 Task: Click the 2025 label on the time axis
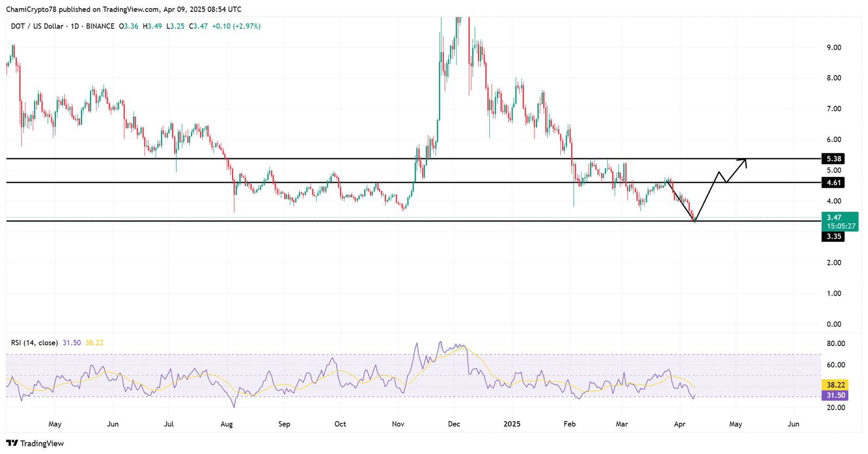[x=512, y=424]
